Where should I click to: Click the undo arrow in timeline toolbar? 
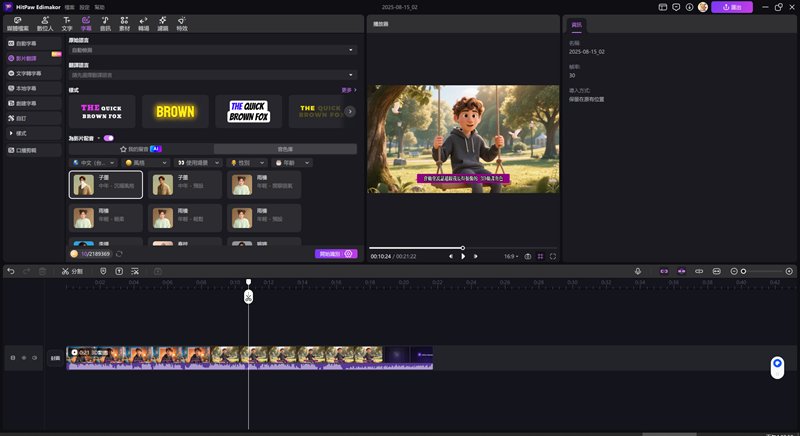(11, 271)
